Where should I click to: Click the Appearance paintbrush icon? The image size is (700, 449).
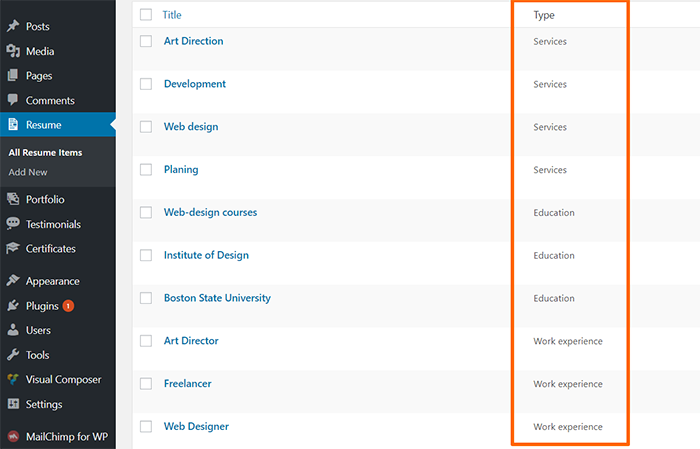click(x=13, y=281)
